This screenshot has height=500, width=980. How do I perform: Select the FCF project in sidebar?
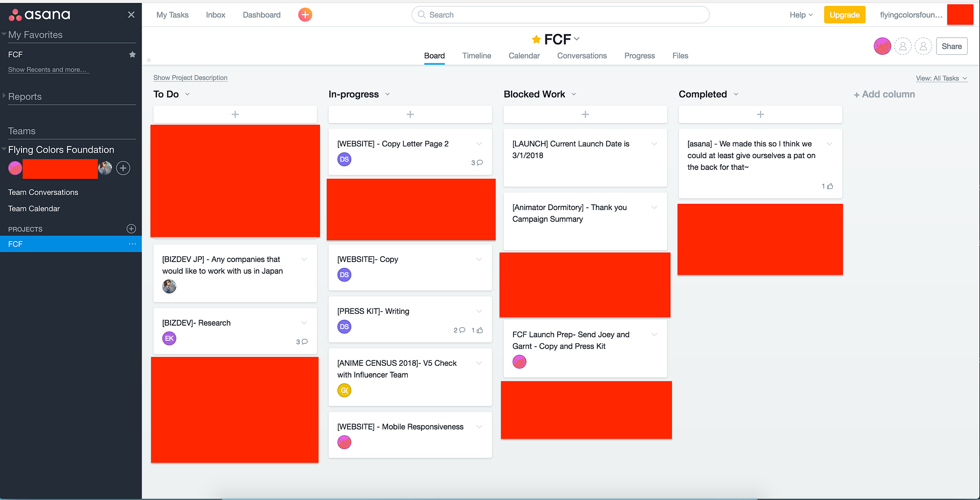pos(71,244)
